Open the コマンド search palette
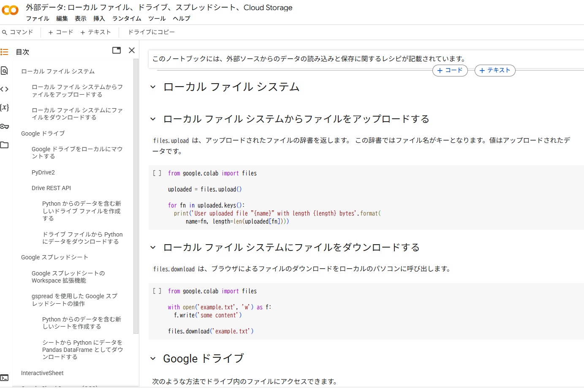Screen dimensions: 584x392 coord(18,32)
